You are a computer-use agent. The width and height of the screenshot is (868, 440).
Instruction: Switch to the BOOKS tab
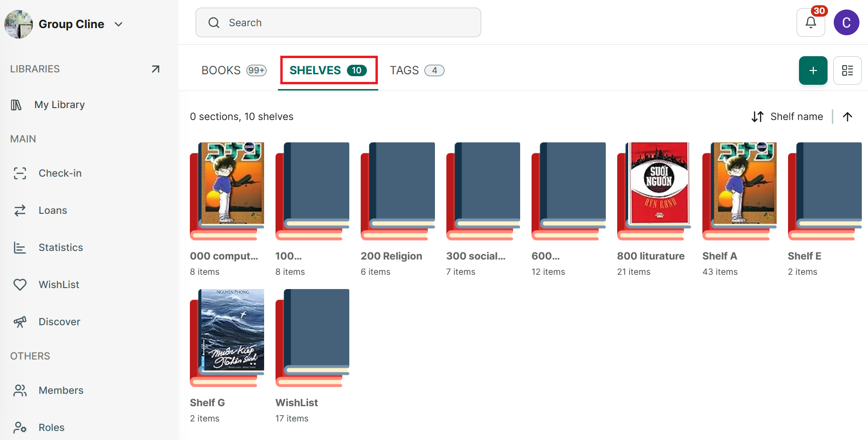[x=234, y=70]
